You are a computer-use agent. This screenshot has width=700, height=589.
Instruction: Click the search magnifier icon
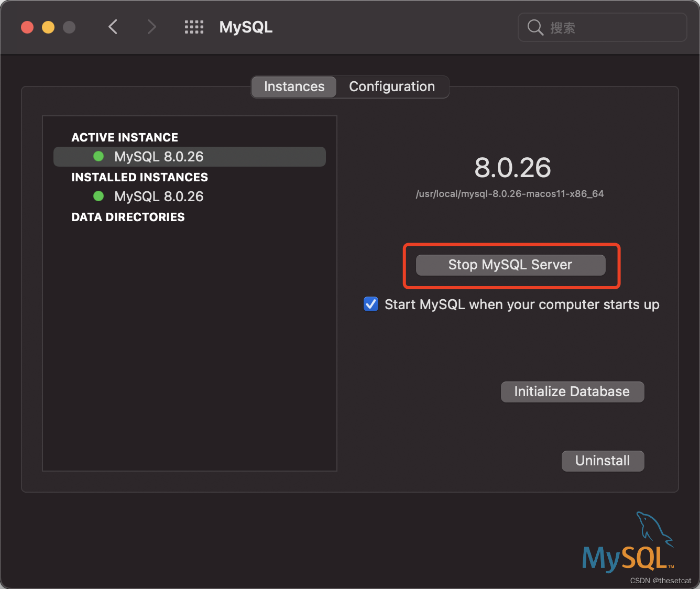(x=535, y=27)
